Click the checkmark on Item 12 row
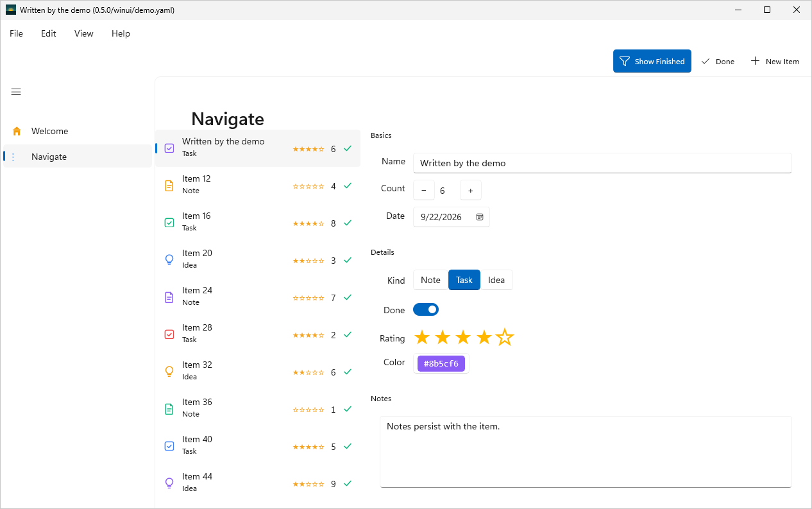 (348, 186)
